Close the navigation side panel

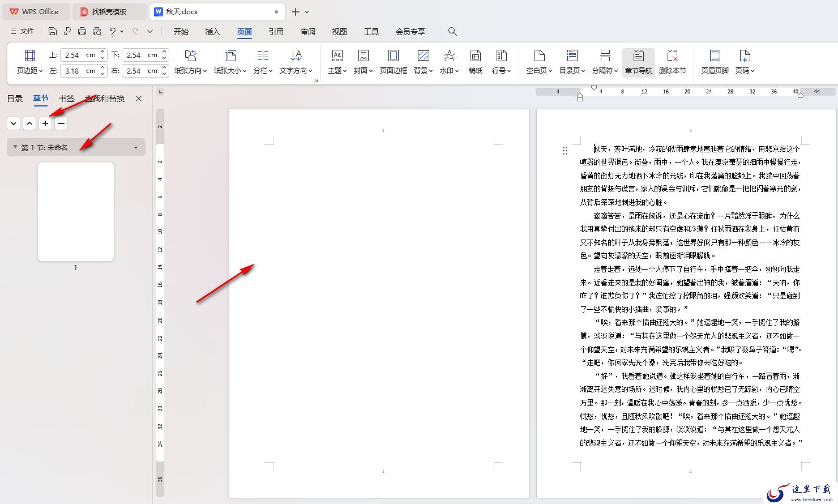pos(139,99)
